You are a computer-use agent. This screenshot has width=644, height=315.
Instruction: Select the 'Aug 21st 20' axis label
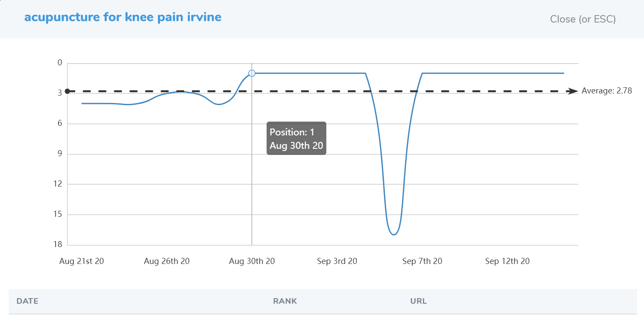point(82,261)
